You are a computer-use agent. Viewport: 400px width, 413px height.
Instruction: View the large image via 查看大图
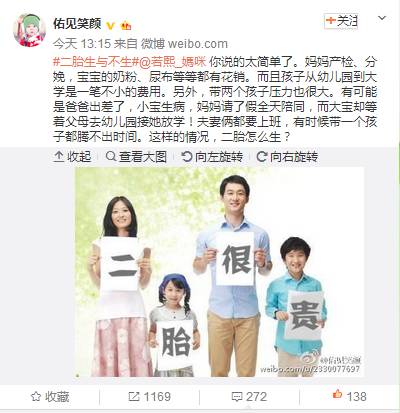tap(136, 156)
